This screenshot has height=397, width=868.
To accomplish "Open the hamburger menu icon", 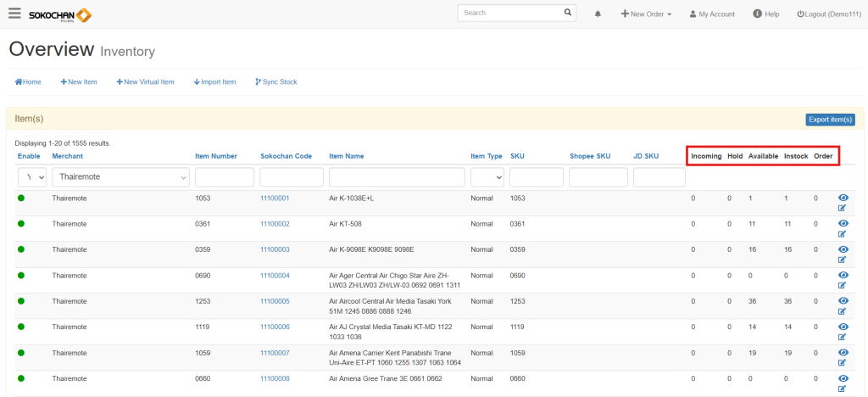I will pos(14,14).
